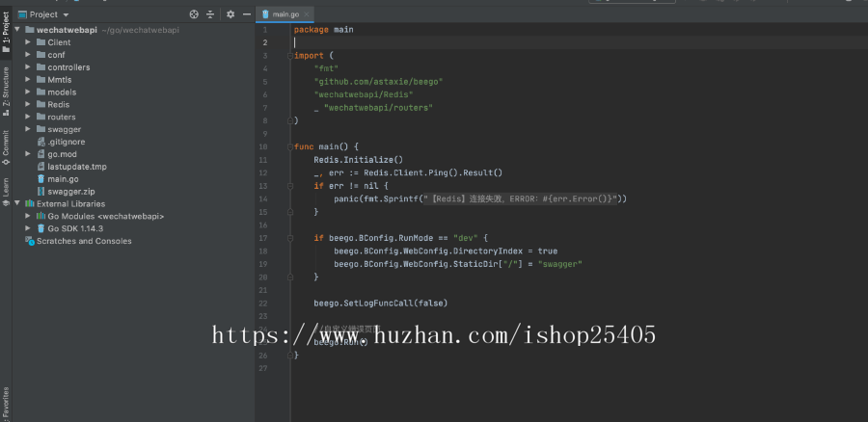Collapse External Libraries node

(x=17, y=203)
